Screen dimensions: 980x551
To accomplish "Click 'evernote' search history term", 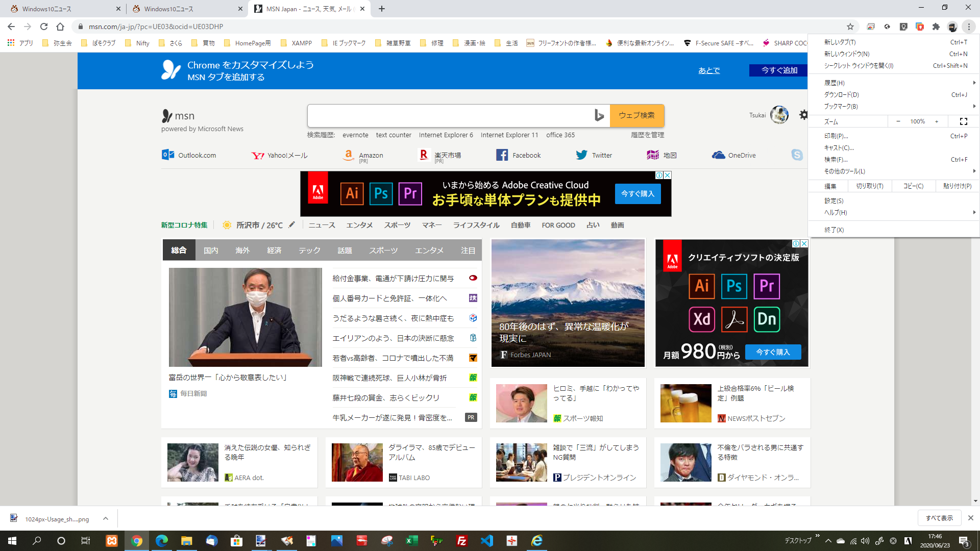I will [x=355, y=135].
